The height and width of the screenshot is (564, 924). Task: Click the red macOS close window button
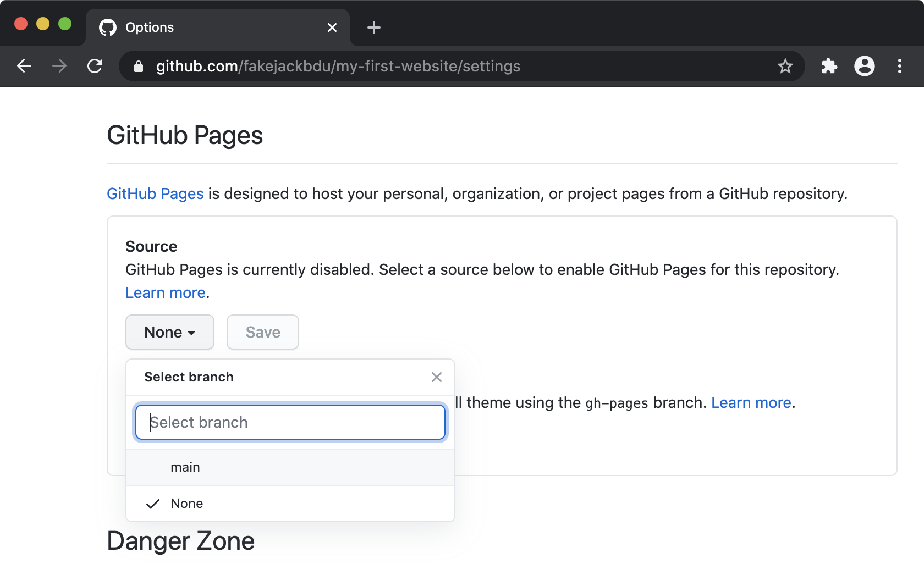coord(21,24)
